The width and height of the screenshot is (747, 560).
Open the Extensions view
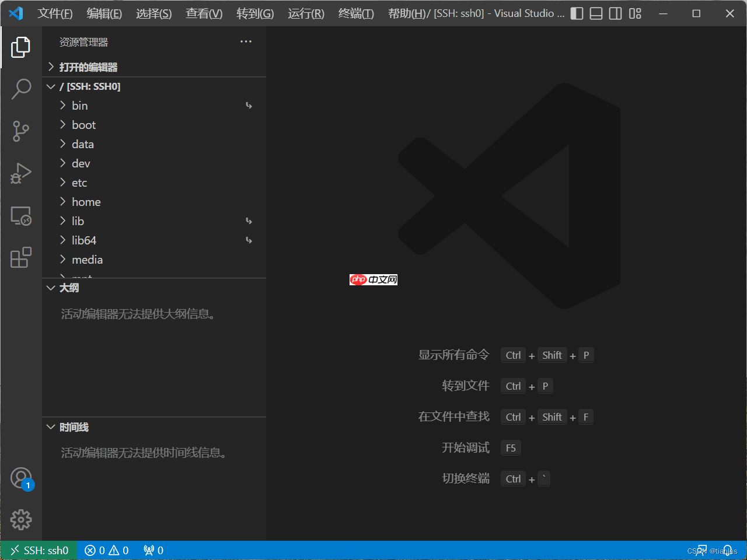pyautogui.click(x=21, y=258)
